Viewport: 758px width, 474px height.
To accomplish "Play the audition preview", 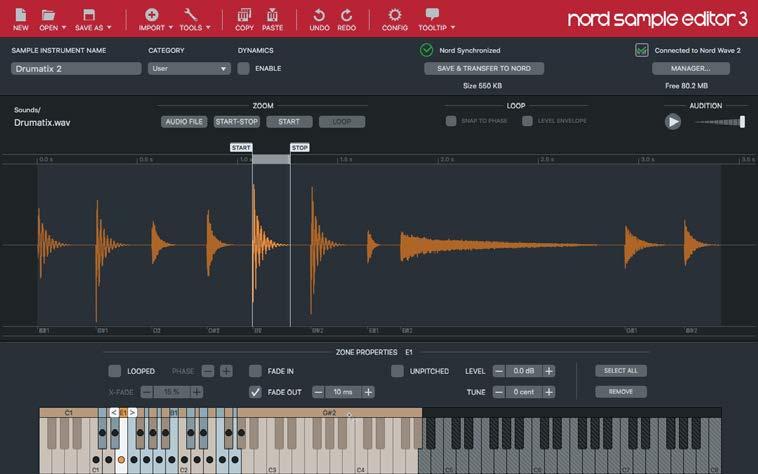I will point(672,122).
